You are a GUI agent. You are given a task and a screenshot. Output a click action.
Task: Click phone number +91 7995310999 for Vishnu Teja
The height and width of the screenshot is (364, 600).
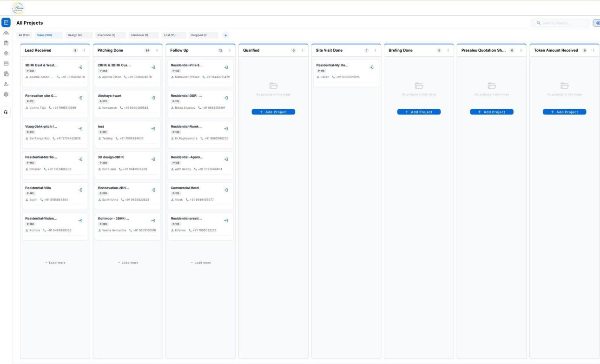[x=65, y=107]
